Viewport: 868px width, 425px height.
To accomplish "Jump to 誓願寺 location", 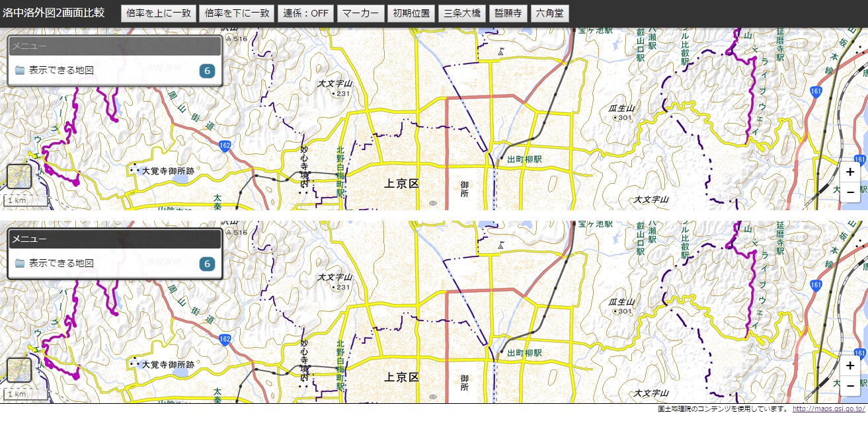I will point(508,13).
